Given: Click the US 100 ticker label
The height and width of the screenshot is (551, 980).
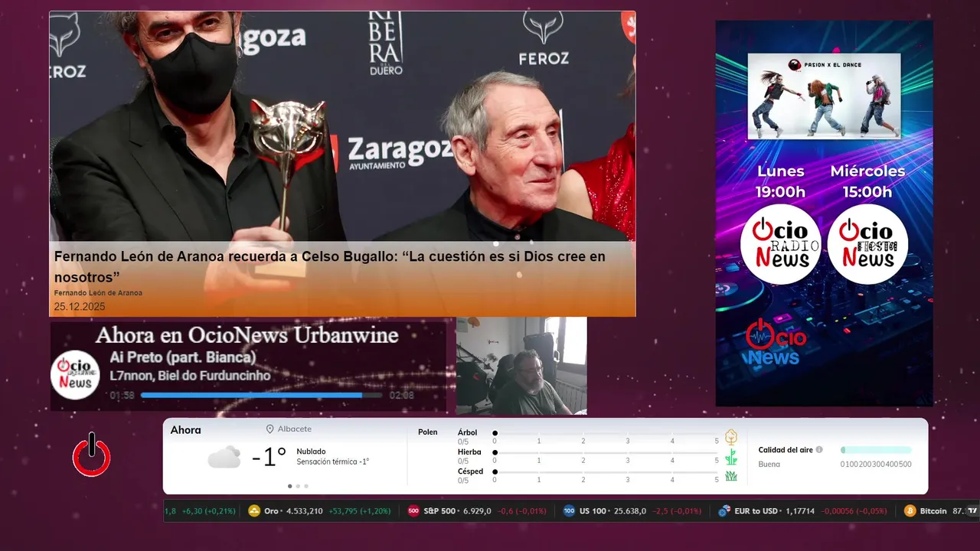Looking at the screenshot, I should point(593,510).
